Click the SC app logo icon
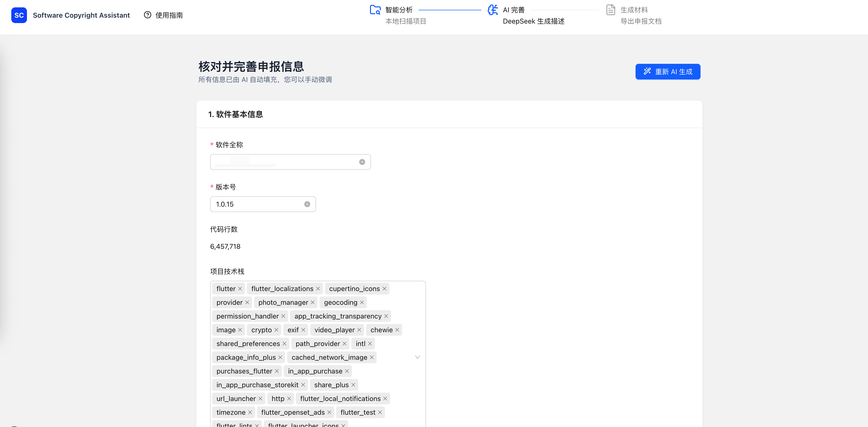 (x=19, y=15)
